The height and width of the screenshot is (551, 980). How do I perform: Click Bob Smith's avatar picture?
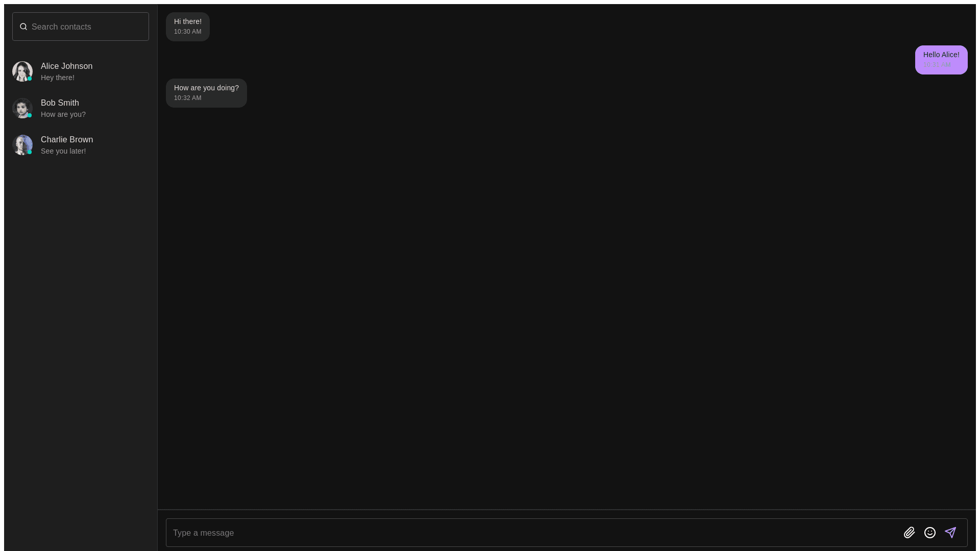pyautogui.click(x=22, y=108)
